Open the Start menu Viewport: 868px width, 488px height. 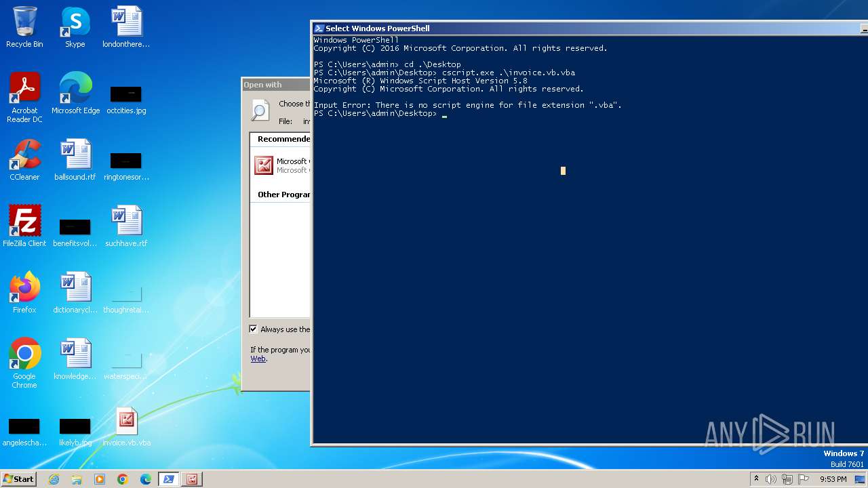(x=19, y=479)
